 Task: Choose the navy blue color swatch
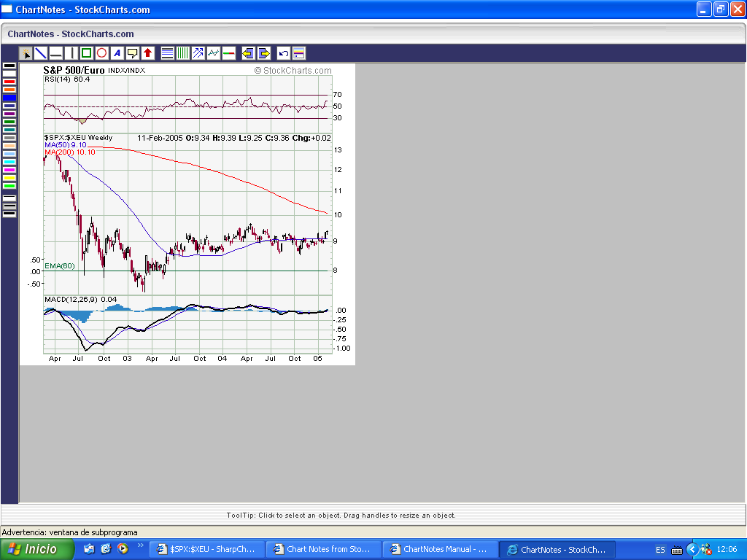click(x=9, y=106)
